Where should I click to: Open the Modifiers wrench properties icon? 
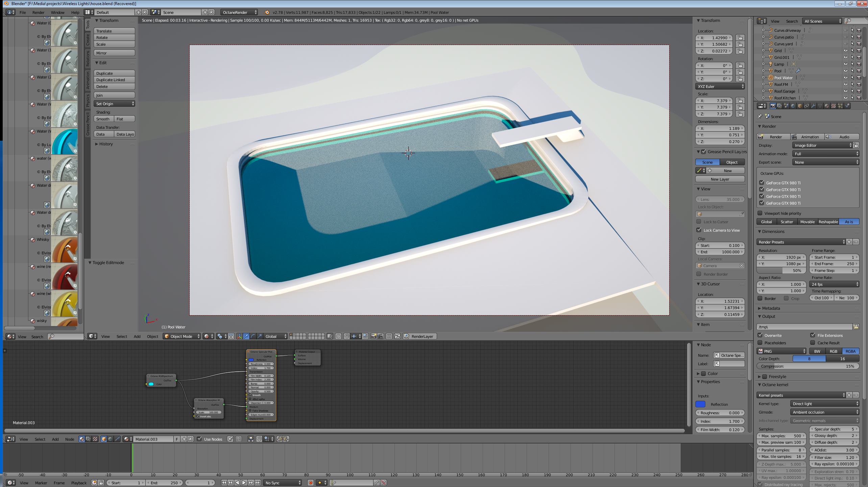click(813, 106)
